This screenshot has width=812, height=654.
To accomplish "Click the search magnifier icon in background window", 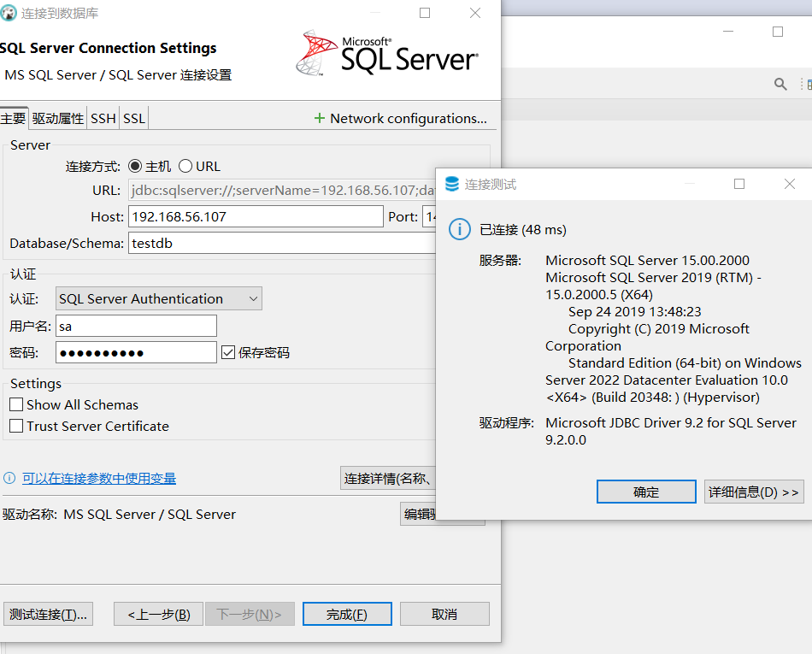I will click(780, 84).
